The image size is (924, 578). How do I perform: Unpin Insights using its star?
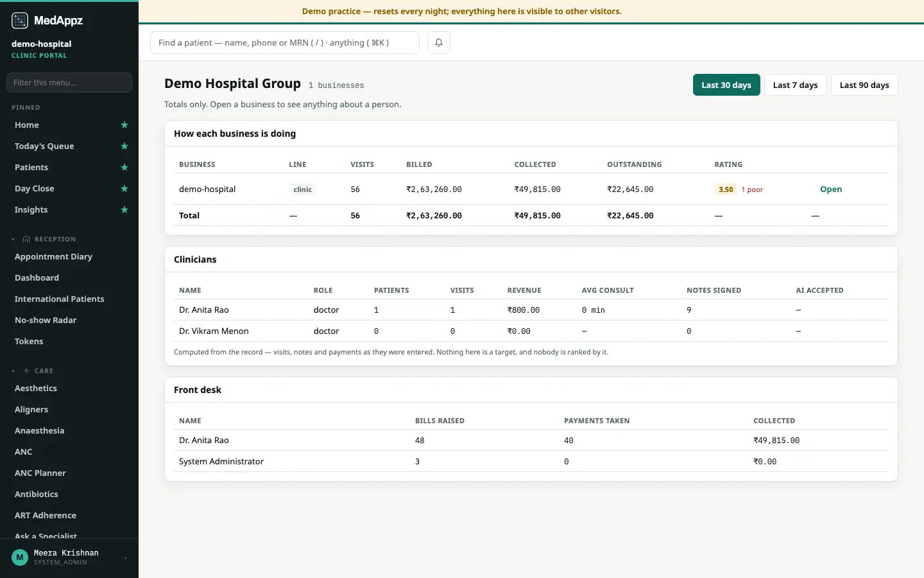point(124,210)
